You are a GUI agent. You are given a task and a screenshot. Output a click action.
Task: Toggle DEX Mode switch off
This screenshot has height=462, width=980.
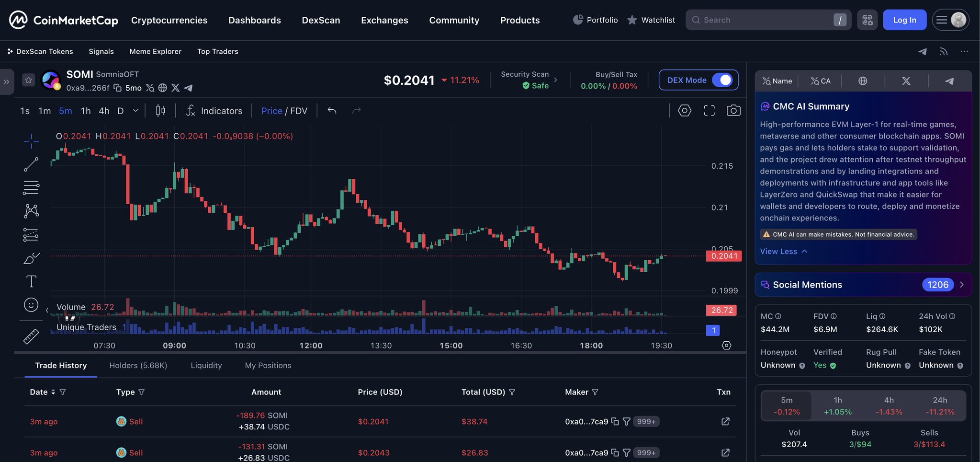(x=722, y=80)
